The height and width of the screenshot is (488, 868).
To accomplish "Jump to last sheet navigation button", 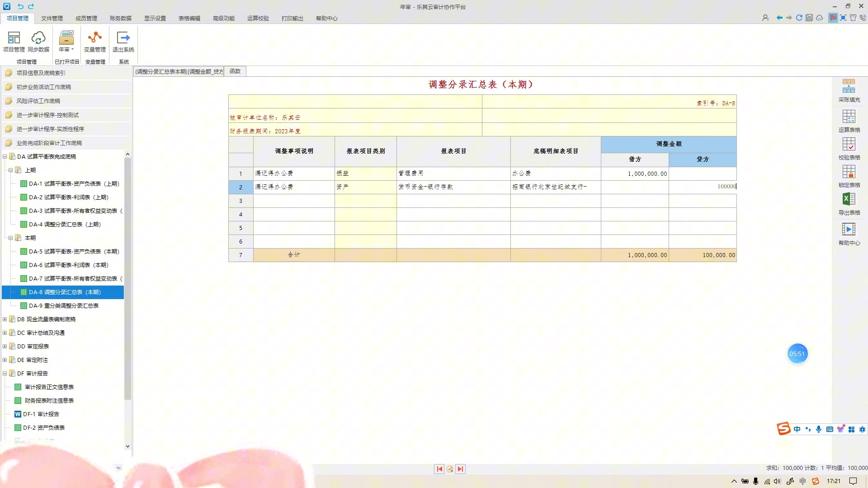I will (x=460, y=469).
